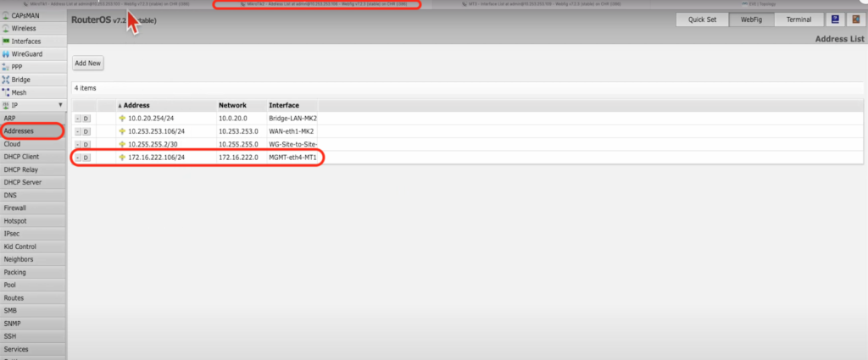Open the DHCP Server menu item
The image size is (868, 360).
click(x=23, y=182)
